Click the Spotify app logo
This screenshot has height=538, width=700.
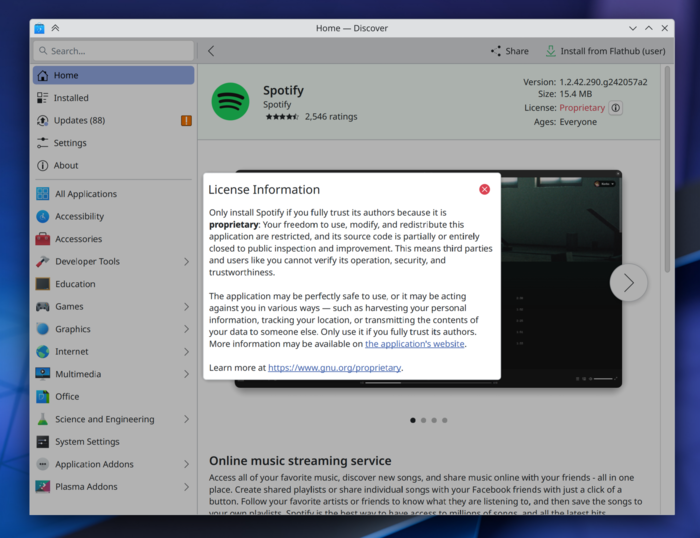point(230,101)
